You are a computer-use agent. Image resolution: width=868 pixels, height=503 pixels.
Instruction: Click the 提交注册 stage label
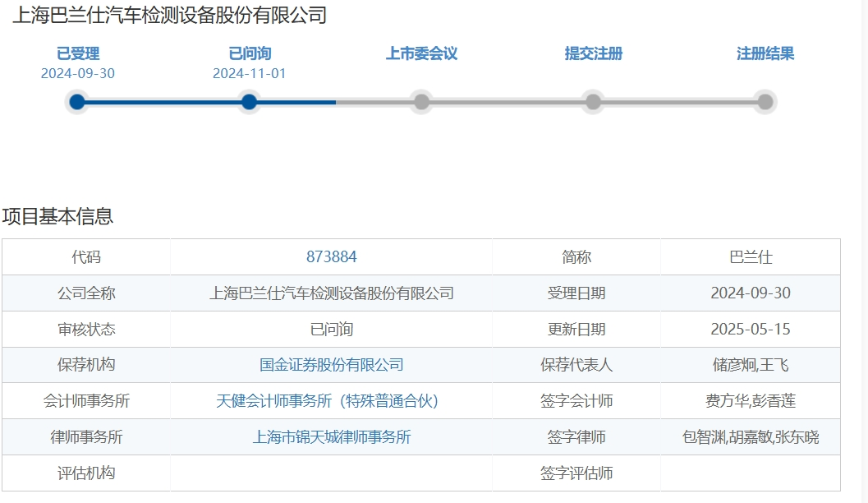pyautogui.click(x=594, y=53)
